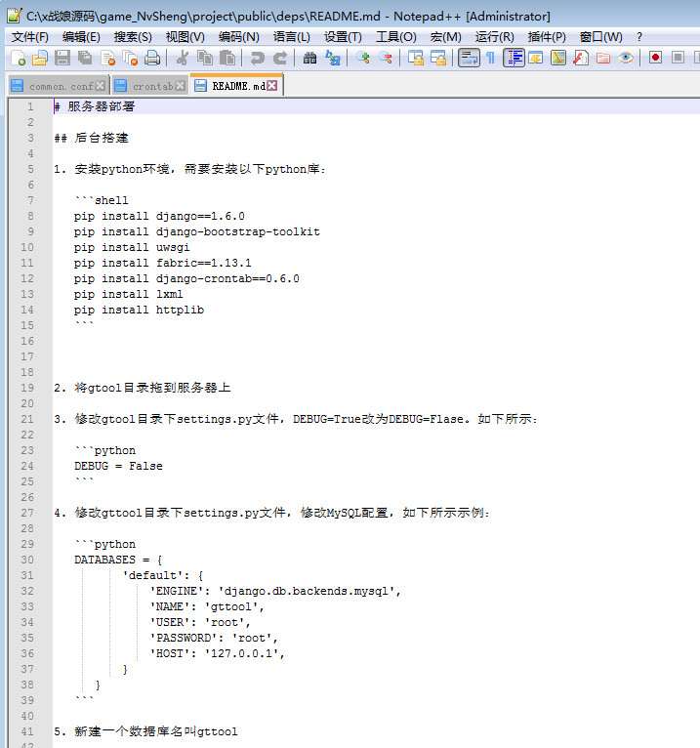Zoom in with the magnifier plus icon
Image resolution: width=700 pixels, height=748 pixels.
click(x=364, y=59)
